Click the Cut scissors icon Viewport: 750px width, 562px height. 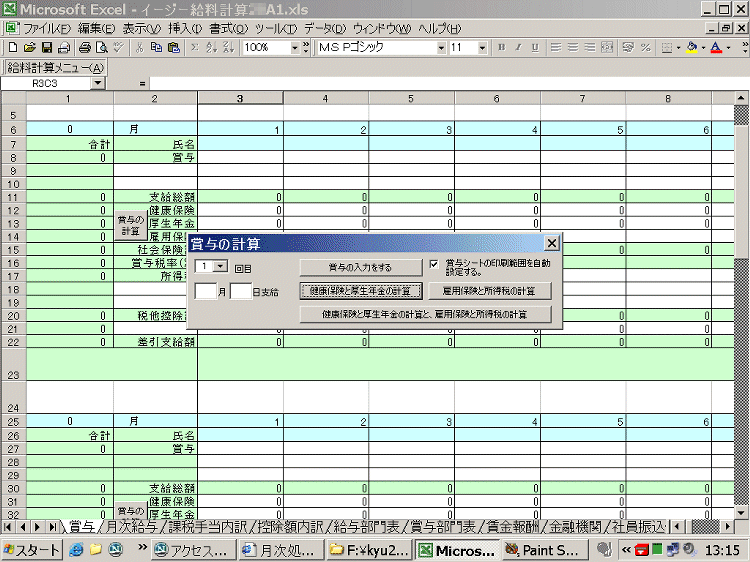[140, 47]
